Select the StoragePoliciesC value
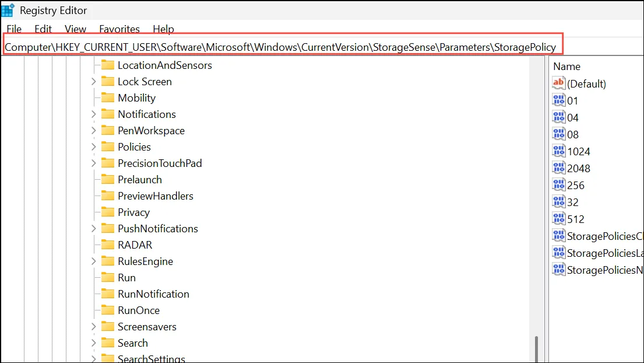 click(x=605, y=236)
